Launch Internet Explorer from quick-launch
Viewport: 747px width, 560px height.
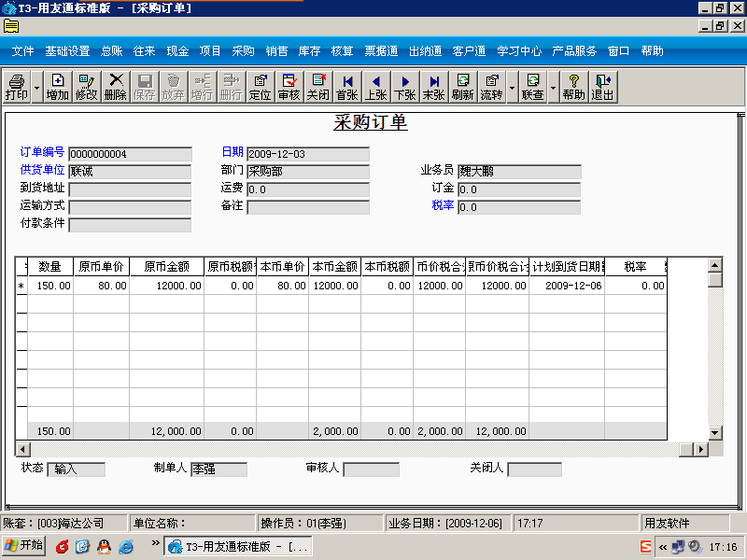pos(126,547)
